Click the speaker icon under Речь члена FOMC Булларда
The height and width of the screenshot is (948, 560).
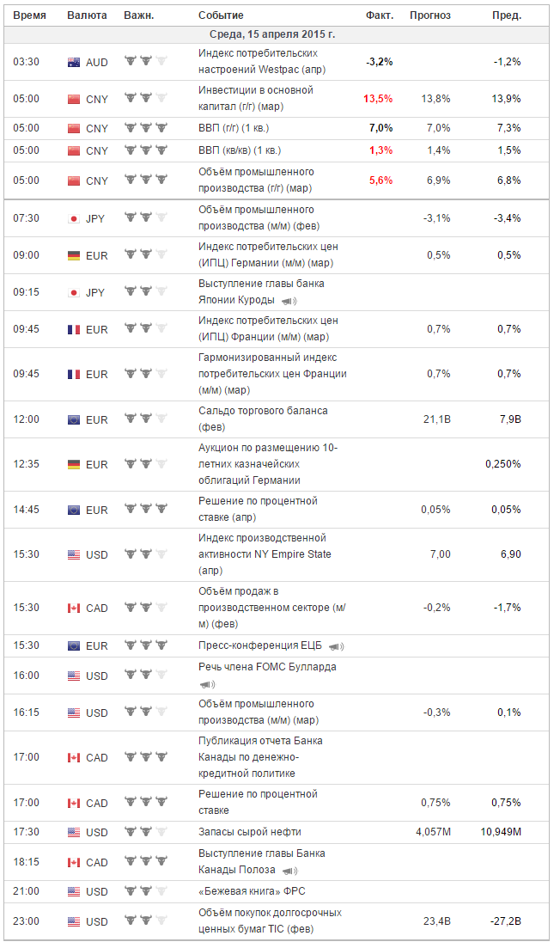(x=207, y=684)
